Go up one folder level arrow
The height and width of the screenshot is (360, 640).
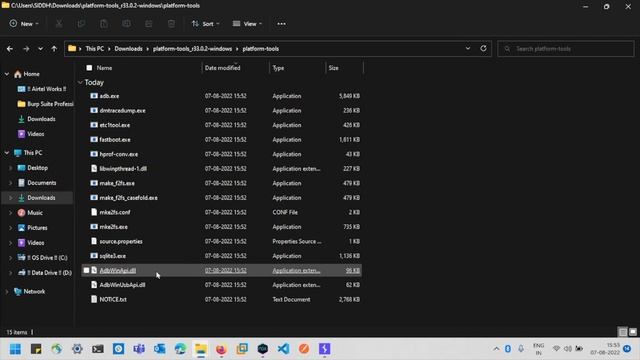pos(54,49)
